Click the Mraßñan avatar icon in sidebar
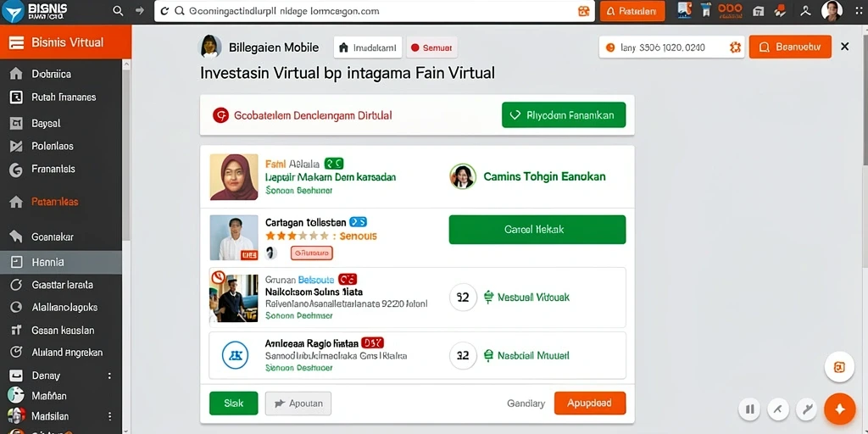 (16, 395)
